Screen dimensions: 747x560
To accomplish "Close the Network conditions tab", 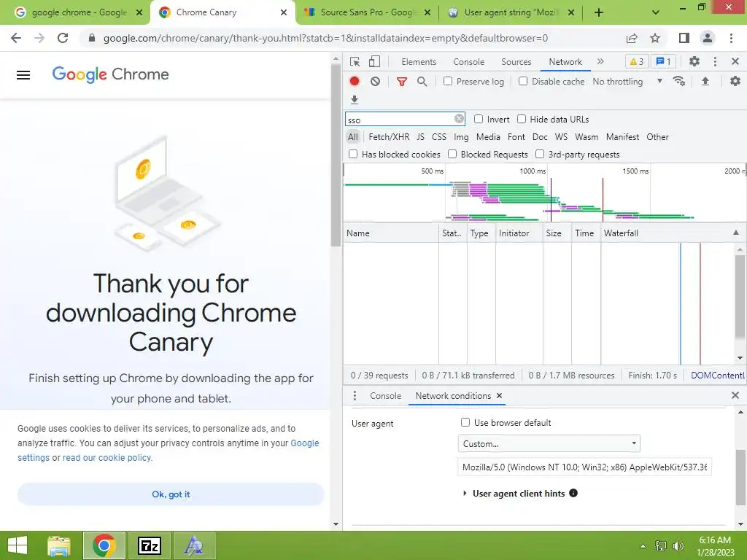I will pos(499,395).
